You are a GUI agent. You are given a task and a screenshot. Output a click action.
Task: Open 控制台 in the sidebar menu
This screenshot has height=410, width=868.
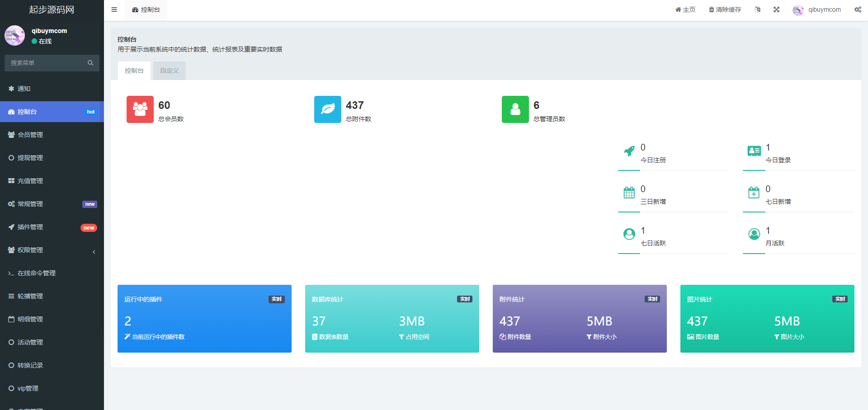coord(52,112)
